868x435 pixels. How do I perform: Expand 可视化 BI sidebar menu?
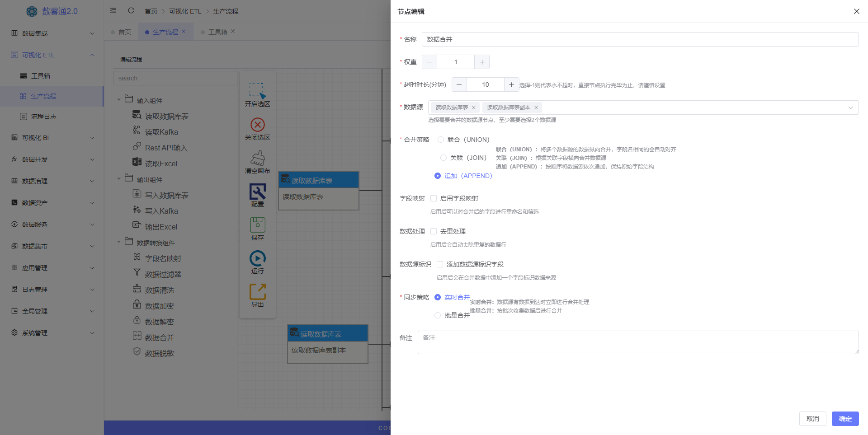pos(52,138)
